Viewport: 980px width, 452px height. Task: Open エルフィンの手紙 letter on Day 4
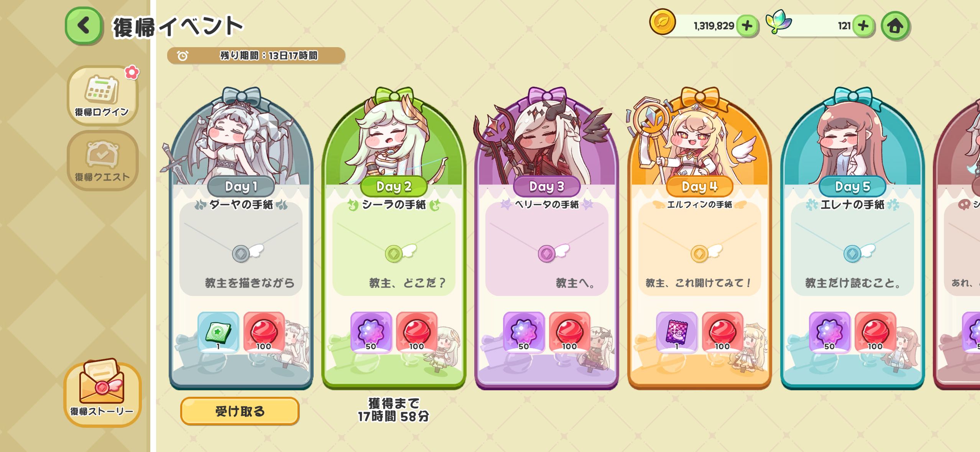(x=700, y=249)
